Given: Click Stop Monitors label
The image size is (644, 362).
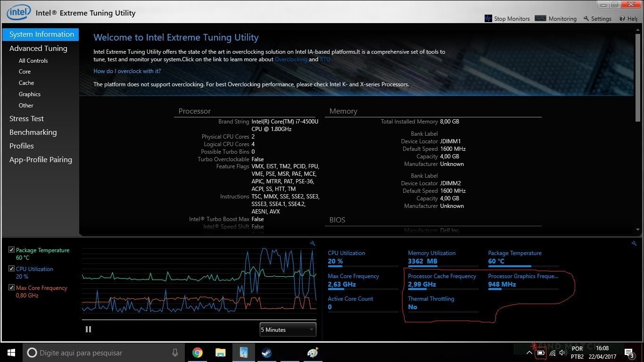Looking at the screenshot, I should (x=512, y=19).
